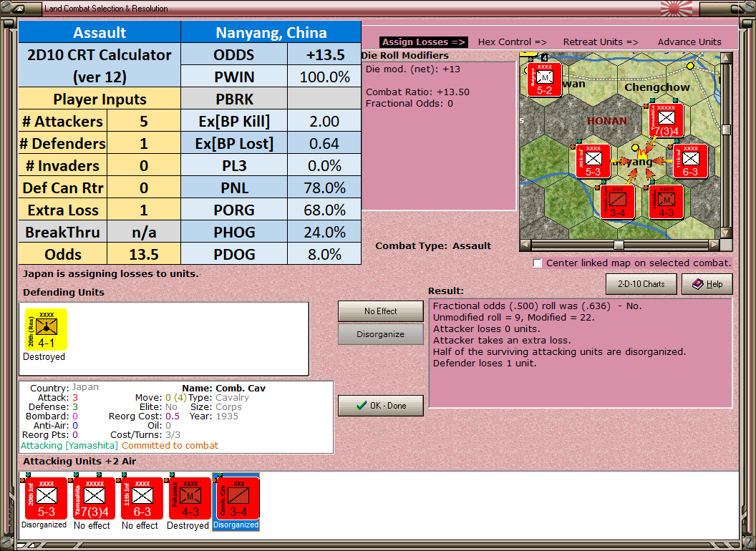
Task: Click the combat marker on Nanyang hex
Action: point(641,155)
